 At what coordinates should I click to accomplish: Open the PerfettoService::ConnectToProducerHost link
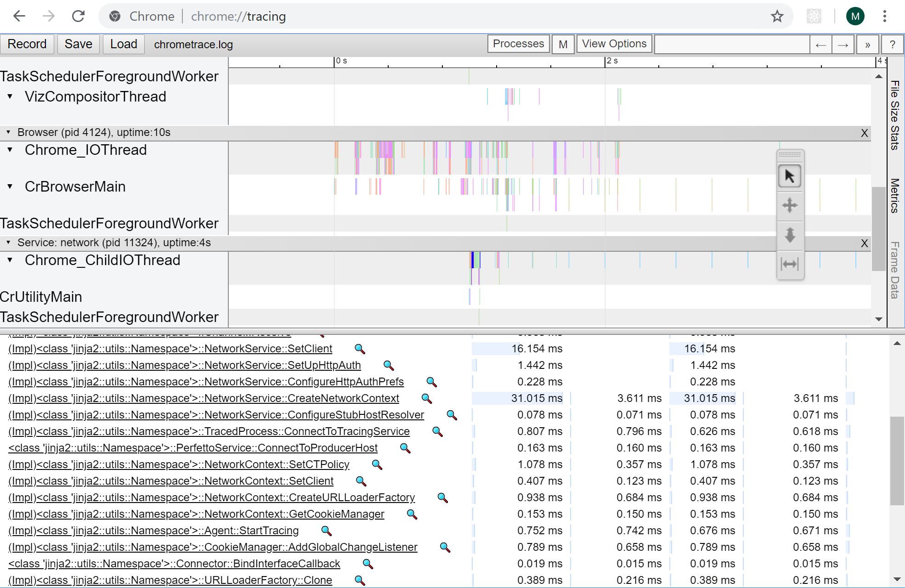pyautogui.click(x=193, y=448)
